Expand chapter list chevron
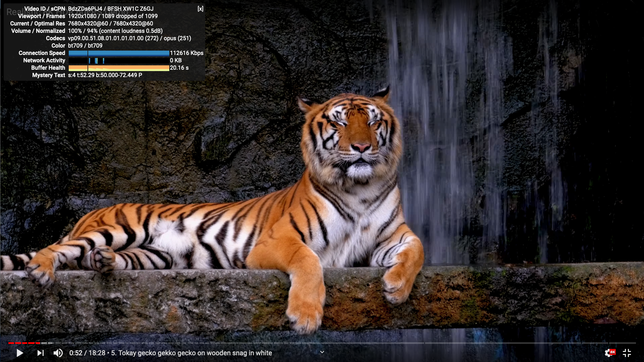This screenshot has width=644, height=362. click(322, 352)
